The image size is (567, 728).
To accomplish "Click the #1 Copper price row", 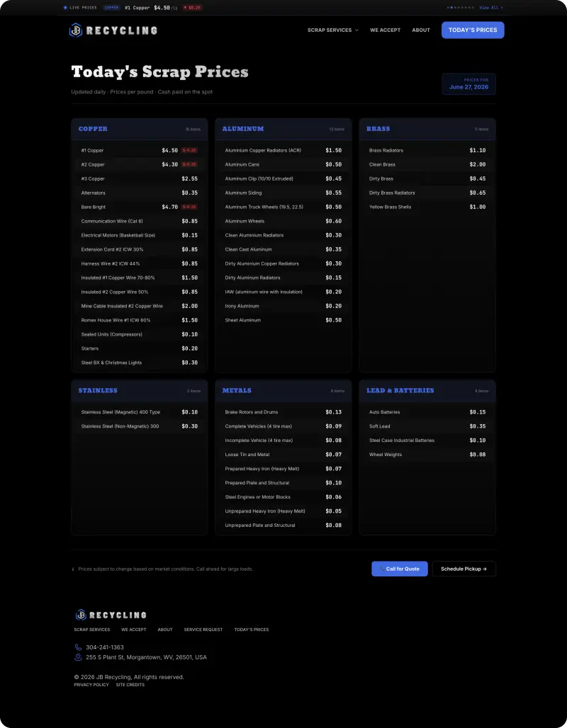I will click(140, 150).
